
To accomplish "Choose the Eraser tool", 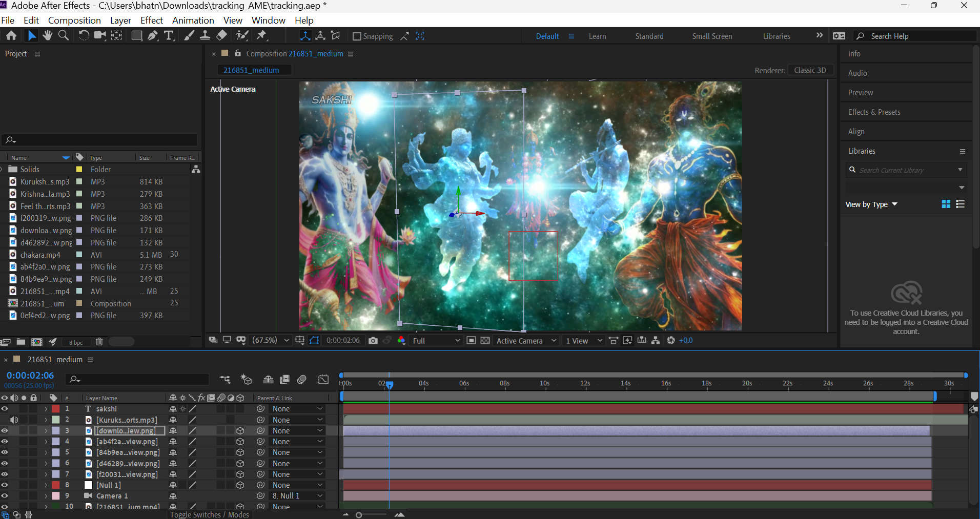I will pyautogui.click(x=221, y=35).
